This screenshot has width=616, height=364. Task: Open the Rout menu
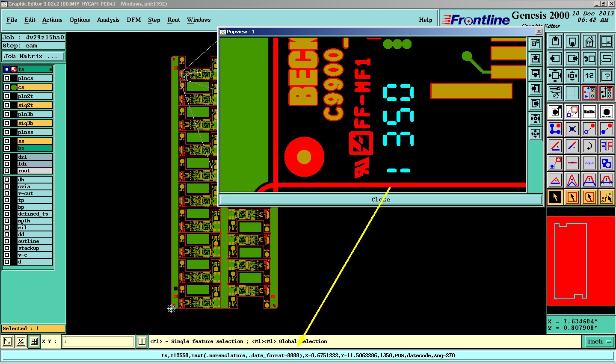pos(174,20)
